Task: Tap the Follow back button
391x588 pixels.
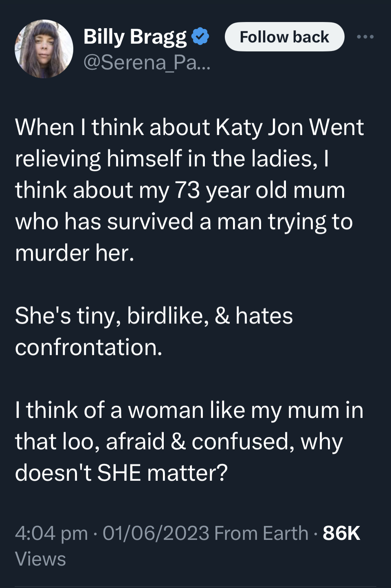Action: tap(284, 37)
